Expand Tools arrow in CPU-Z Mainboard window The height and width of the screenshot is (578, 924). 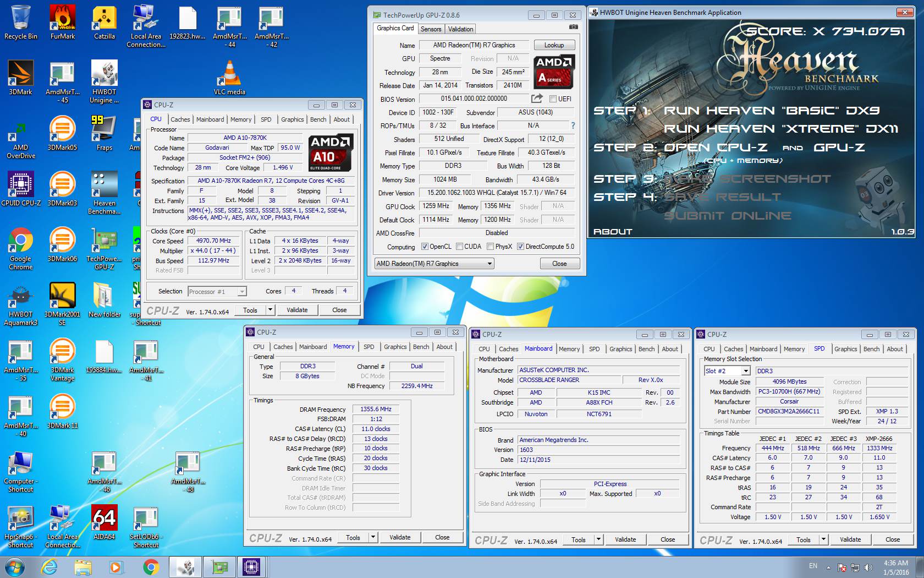(x=598, y=539)
